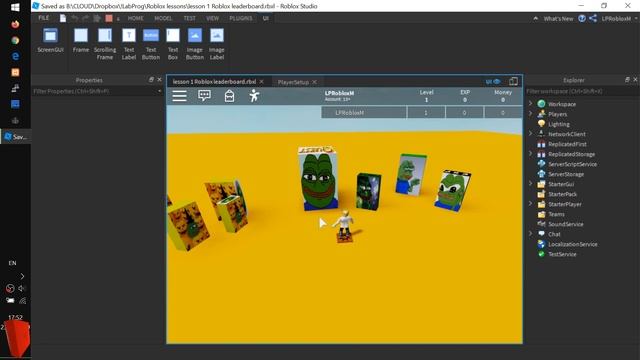Image resolution: width=640 pixels, height=360 pixels.
Task: Click the Undo arrow in quick access bar
Action: [75, 18]
